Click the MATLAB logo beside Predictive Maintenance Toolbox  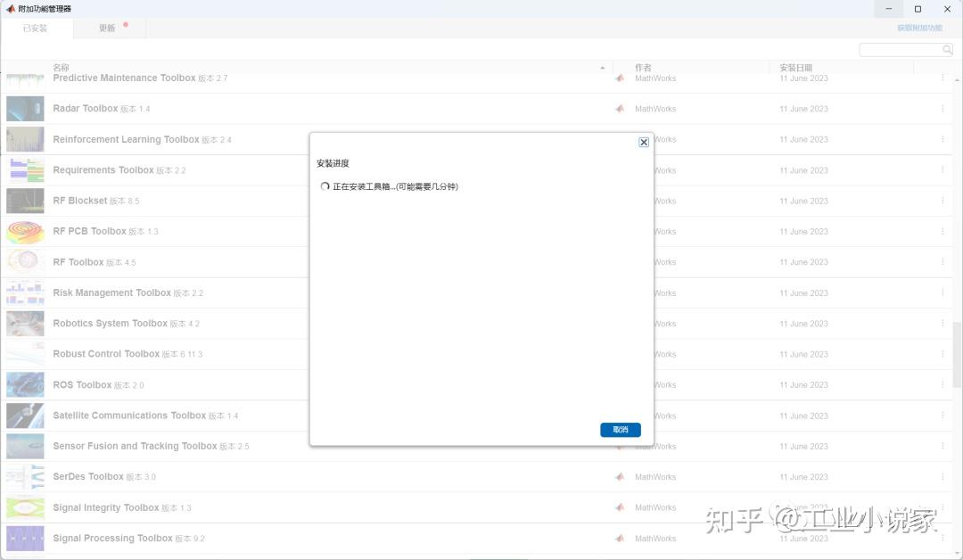tap(620, 78)
